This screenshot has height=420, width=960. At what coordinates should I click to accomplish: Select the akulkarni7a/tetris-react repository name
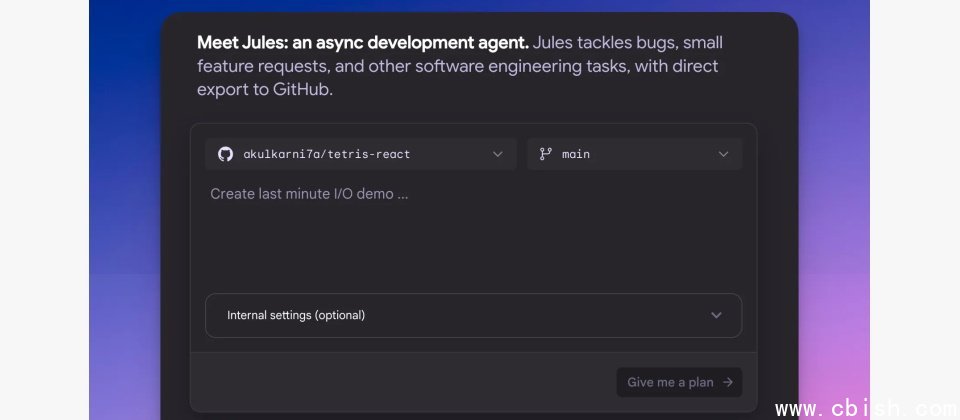click(x=327, y=154)
